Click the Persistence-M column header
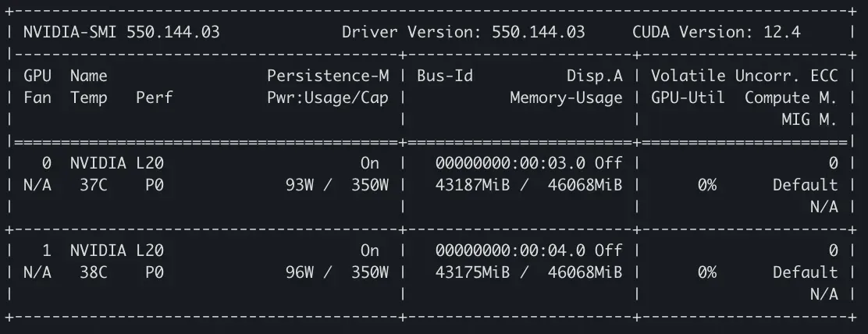The image size is (868, 334). [328, 76]
